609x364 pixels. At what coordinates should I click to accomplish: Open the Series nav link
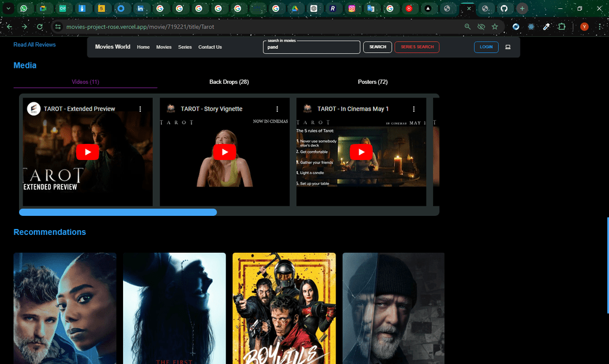(185, 47)
